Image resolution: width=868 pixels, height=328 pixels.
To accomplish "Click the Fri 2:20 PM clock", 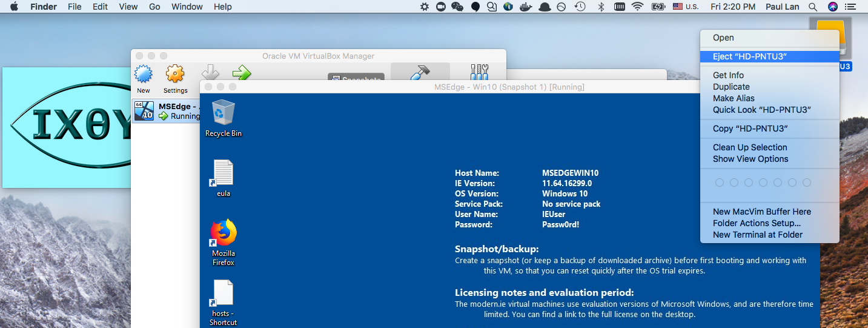I will [733, 7].
